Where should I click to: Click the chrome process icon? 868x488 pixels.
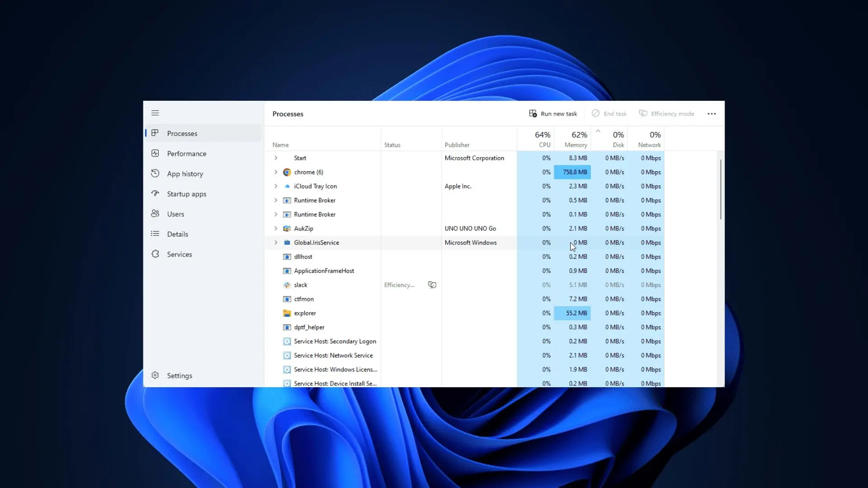coord(287,172)
